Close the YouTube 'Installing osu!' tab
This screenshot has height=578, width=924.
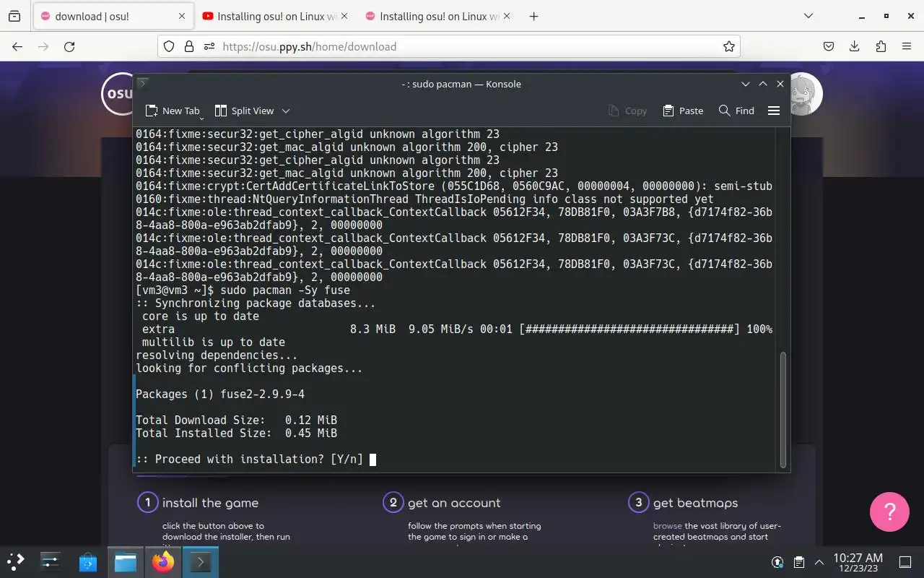tap(343, 17)
